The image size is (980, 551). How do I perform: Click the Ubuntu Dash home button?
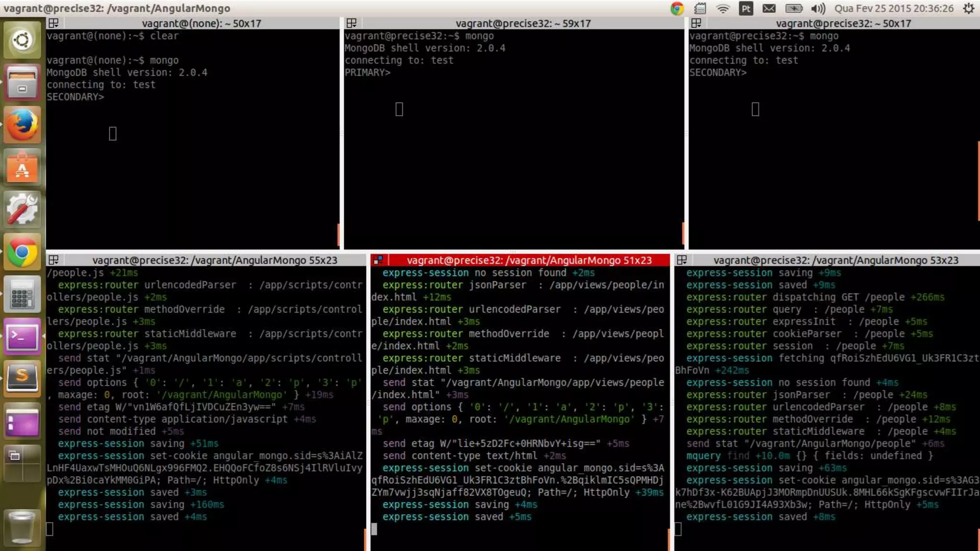[x=22, y=40]
